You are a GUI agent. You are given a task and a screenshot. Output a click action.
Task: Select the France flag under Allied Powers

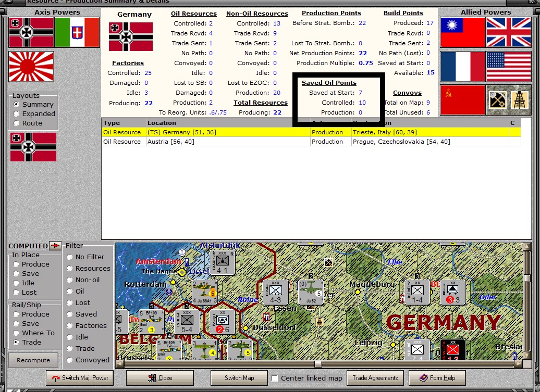click(462, 67)
